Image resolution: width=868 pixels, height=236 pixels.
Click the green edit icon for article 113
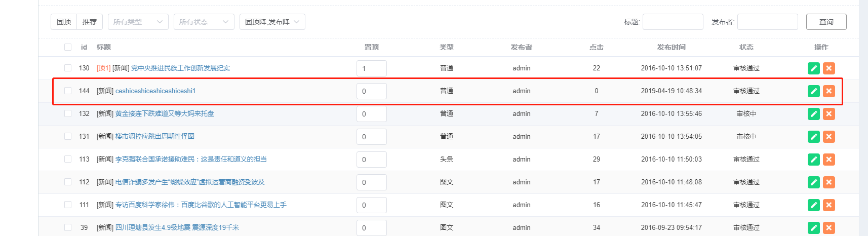click(x=813, y=160)
